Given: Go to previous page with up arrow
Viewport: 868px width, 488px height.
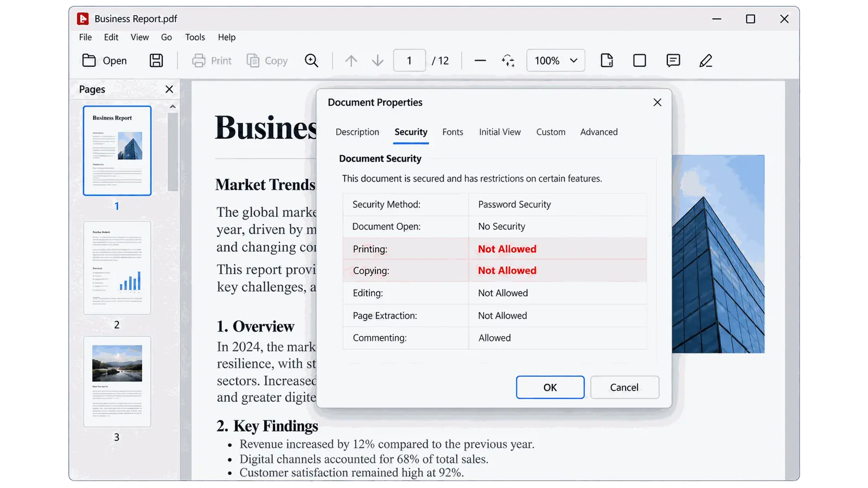Looking at the screenshot, I should tap(351, 61).
